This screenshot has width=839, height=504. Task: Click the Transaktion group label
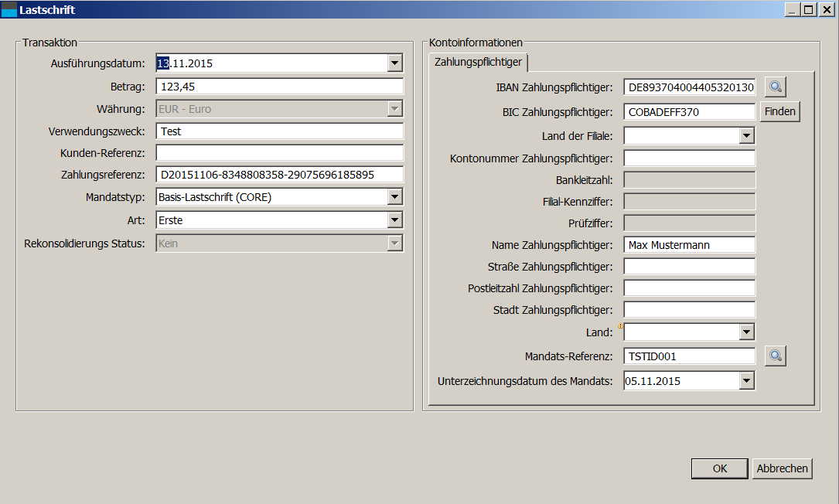(49, 43)
